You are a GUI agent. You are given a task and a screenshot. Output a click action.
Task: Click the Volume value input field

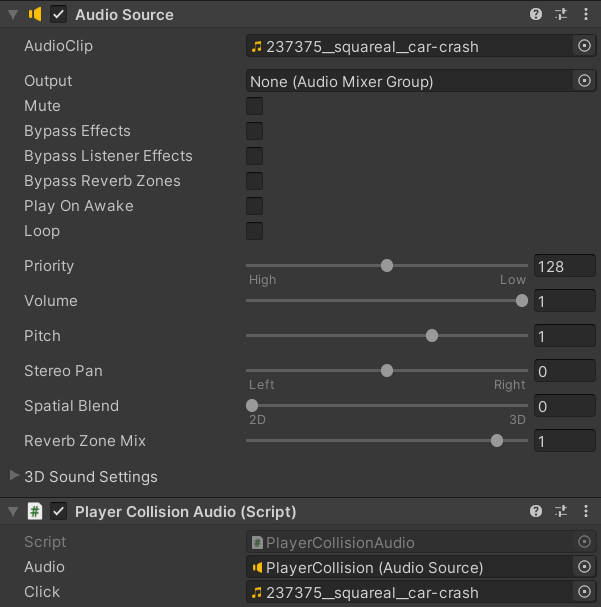pos(564,301)
